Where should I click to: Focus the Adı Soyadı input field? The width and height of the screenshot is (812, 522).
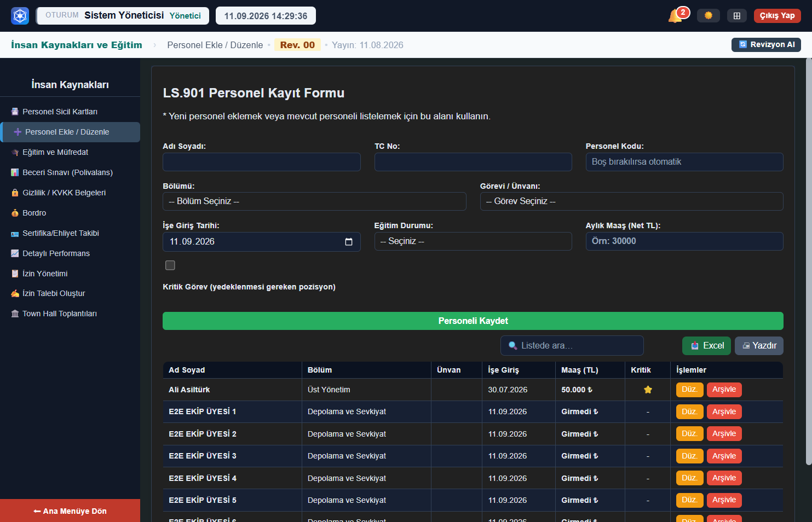(x=262, y=162)
